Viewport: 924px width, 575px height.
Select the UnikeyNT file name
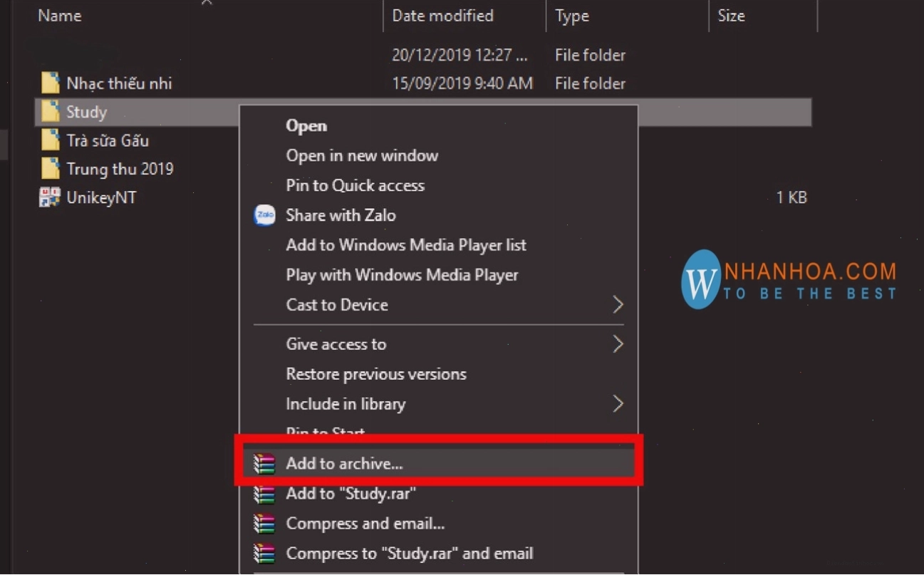[x=101, y=197]
